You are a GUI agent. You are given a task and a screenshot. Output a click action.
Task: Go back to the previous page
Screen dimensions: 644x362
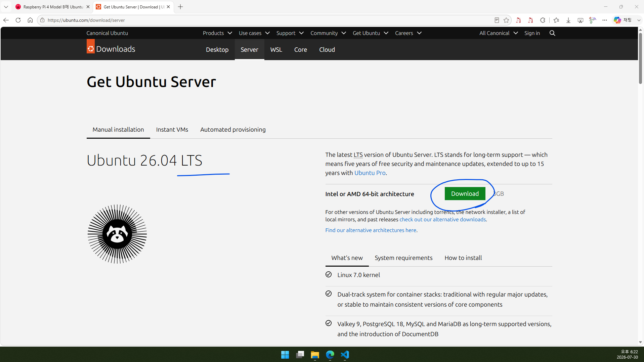click(x=6, y=20)
